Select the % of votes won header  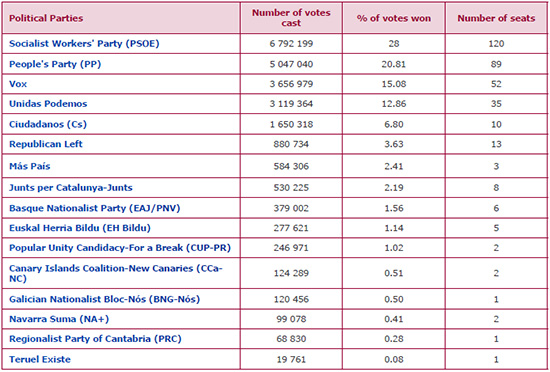point(394,18)
